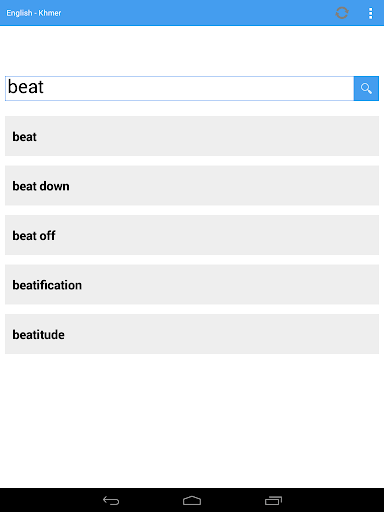Tap the Android home navigation icon

click(192, 500)
